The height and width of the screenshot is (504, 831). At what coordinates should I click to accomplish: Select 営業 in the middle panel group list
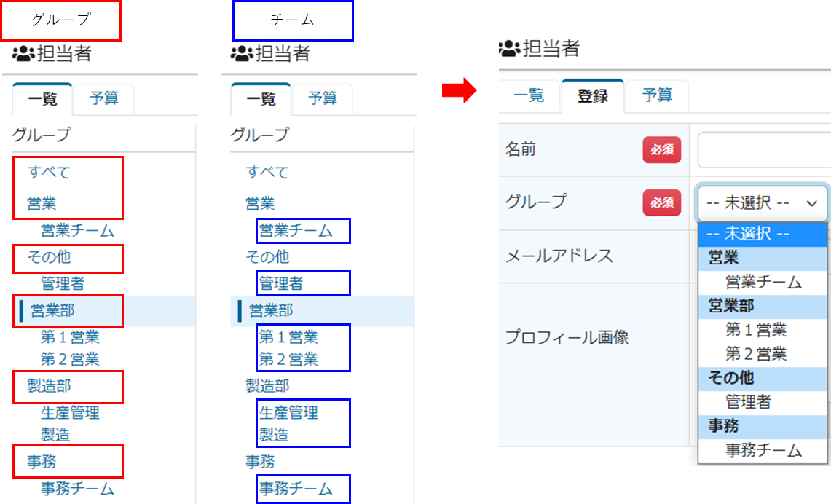260,203
